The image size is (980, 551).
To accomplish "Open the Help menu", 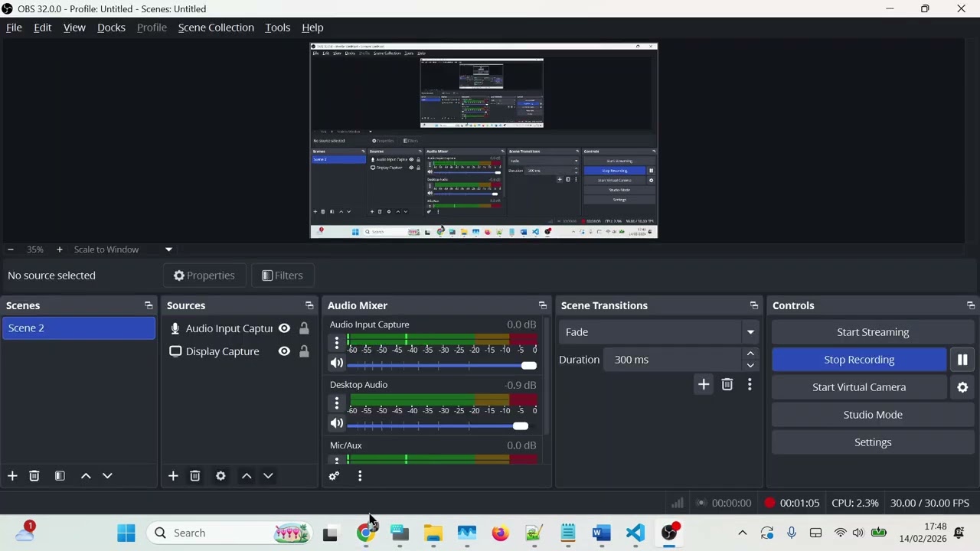I will (312, 28).
